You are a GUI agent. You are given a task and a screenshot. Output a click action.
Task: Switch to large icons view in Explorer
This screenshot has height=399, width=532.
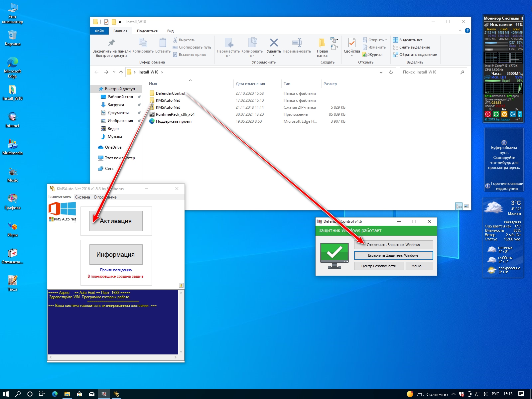(x=466, y=206)
